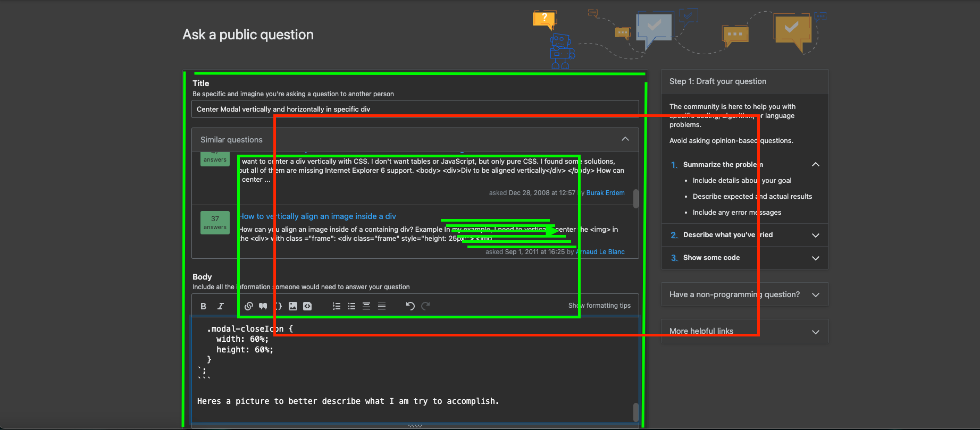Toggle bold formatting in the Body editor
This screenshot has height=430, width=980.
203,306
